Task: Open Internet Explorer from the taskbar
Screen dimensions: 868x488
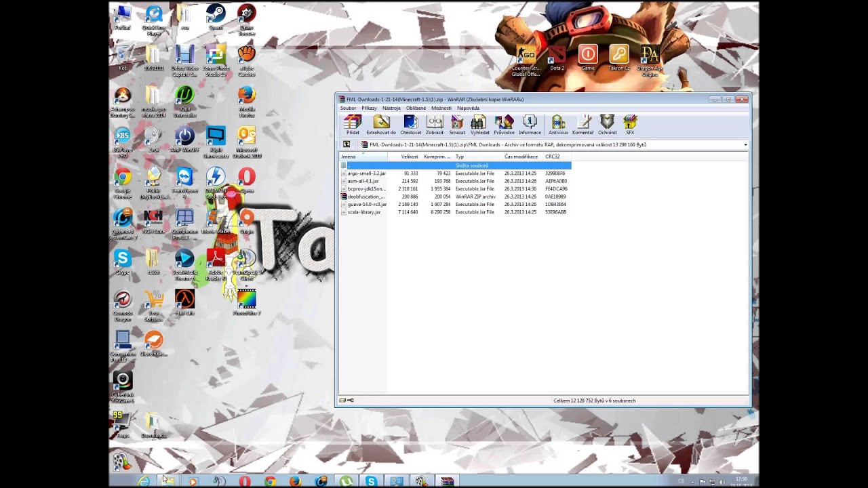Action: tap(144, 481)
